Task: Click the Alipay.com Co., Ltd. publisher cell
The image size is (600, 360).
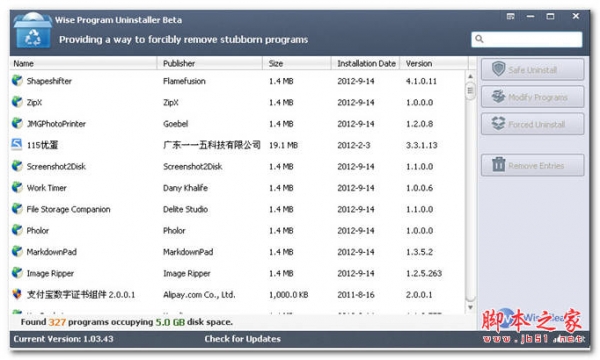Action: (199, 295)
